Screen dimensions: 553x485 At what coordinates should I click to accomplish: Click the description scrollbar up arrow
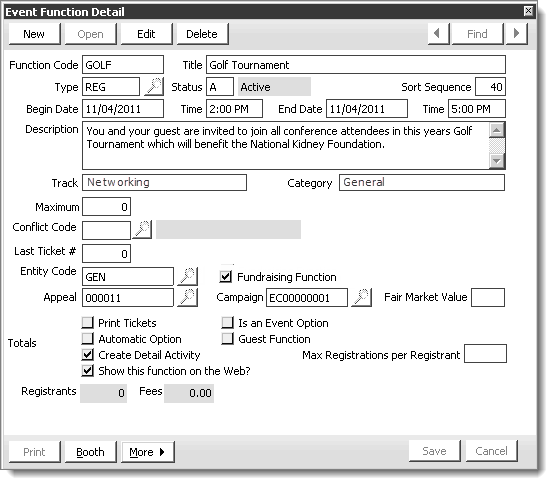click(497, 130)
